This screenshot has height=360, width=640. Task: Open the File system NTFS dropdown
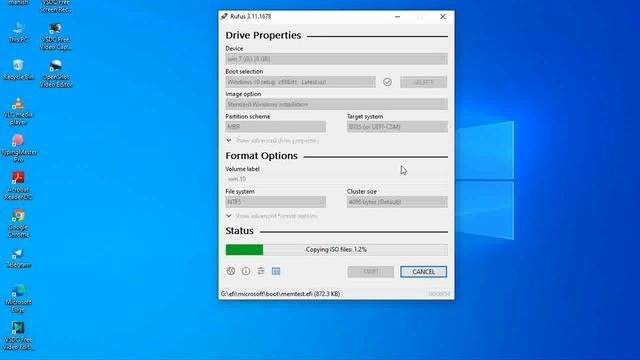click(x=276, y=202)
